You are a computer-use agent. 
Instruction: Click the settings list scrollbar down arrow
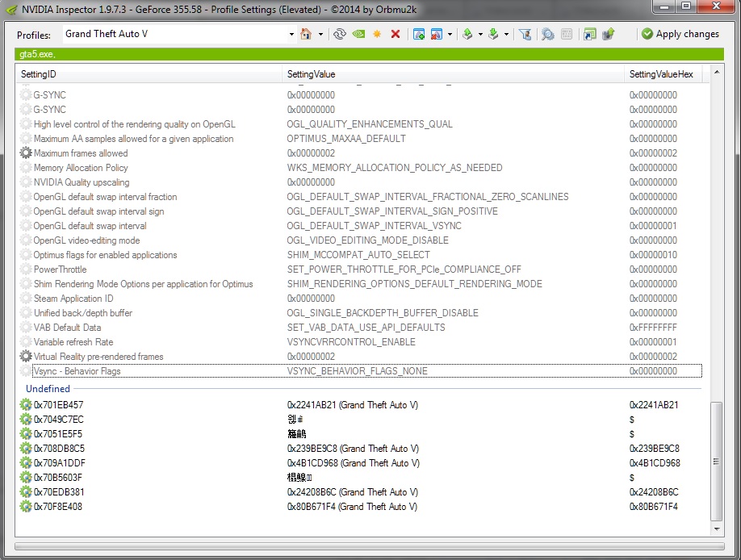click(x=717, y=529)
